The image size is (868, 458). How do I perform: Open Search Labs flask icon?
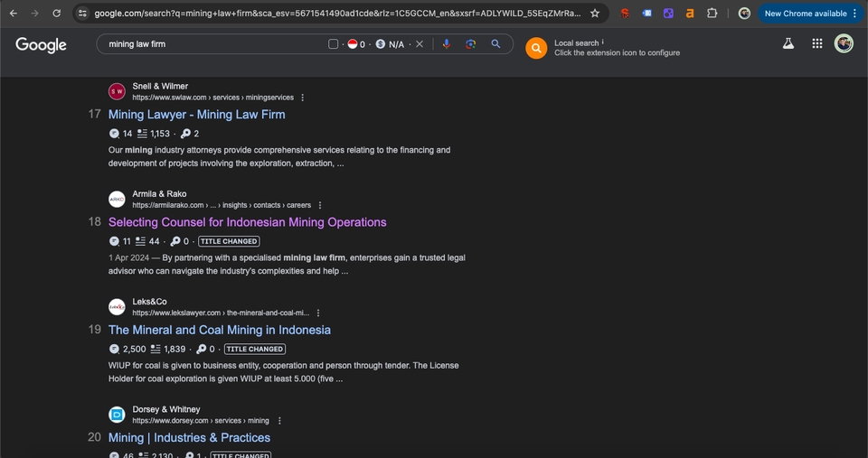point(788,43)
